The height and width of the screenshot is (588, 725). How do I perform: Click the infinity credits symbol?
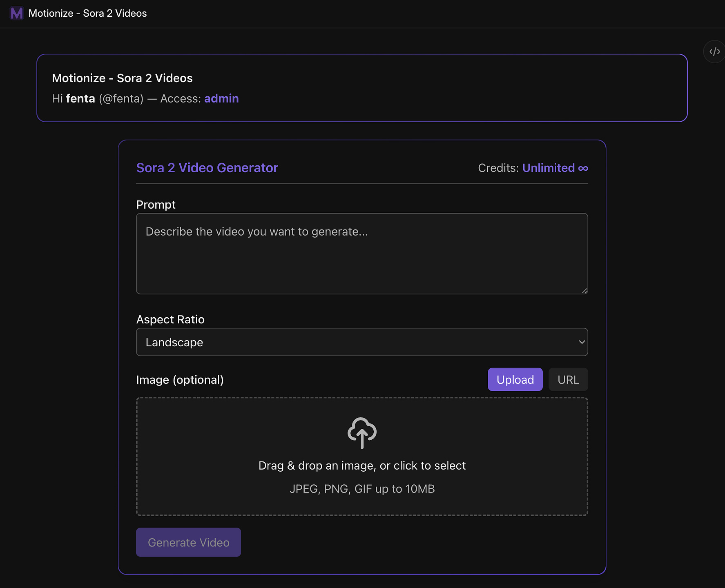coord(583,168)
